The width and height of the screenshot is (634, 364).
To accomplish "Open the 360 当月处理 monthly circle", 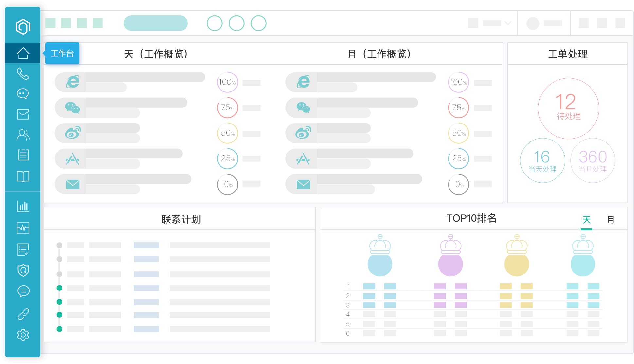I will click(593, 160).
